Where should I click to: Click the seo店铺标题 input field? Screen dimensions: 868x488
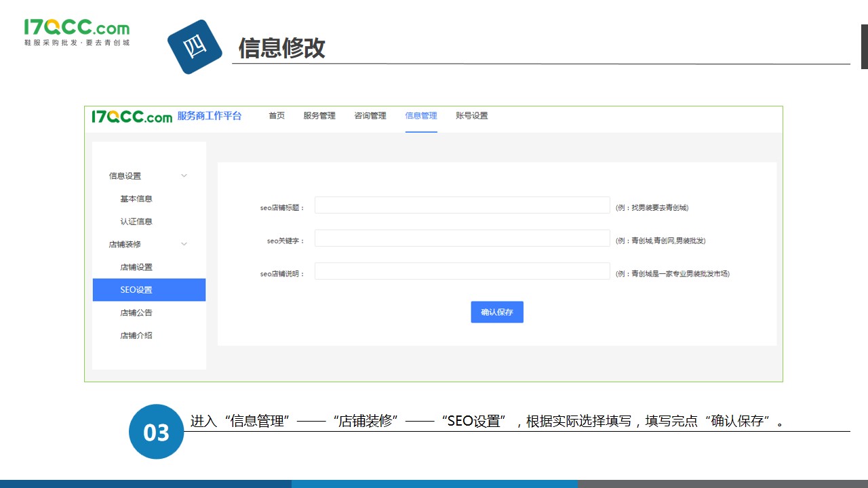coord(462,205)
